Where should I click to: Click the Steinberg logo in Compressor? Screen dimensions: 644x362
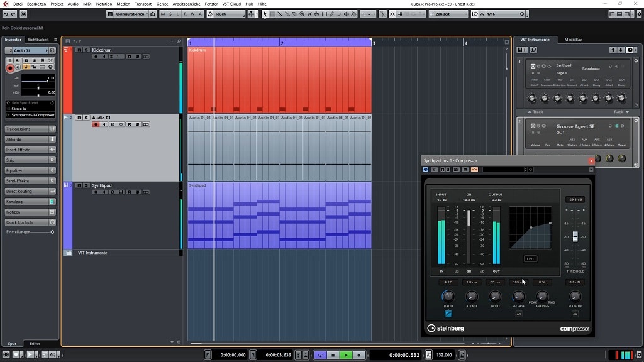point(446,328)
